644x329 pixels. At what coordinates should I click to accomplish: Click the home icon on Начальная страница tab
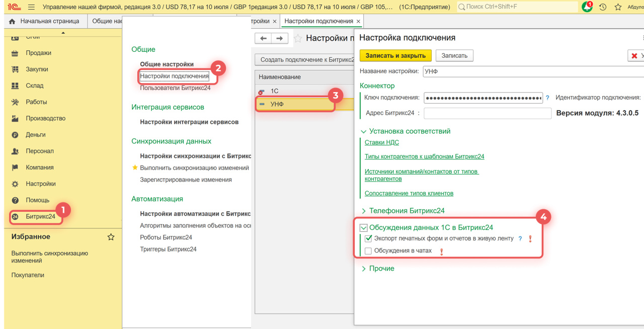click(x=12, y=21)
